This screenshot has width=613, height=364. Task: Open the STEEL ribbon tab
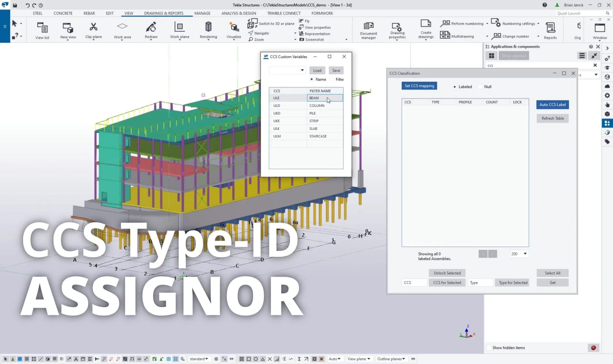[x=37, y=13]
